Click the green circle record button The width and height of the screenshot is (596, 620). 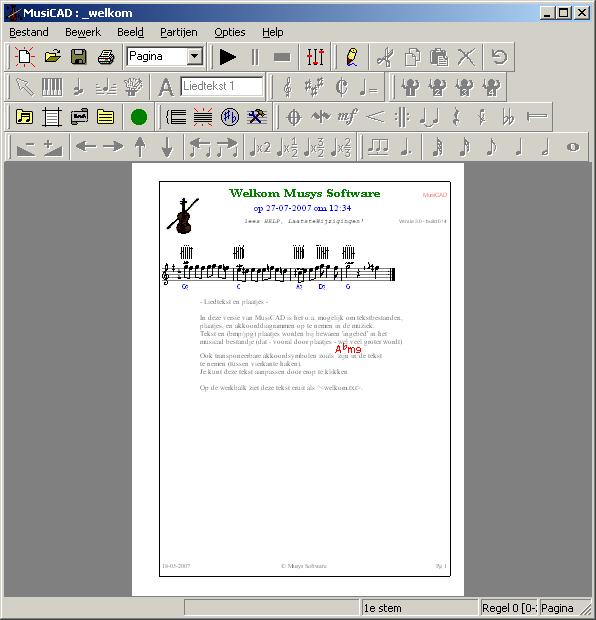pos(138,117)
